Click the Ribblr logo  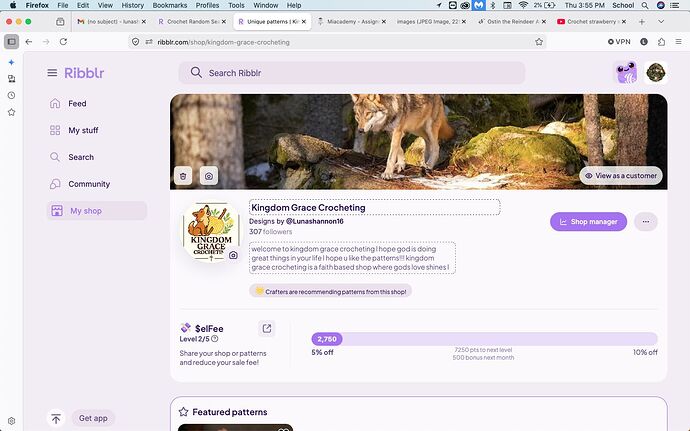84,73
